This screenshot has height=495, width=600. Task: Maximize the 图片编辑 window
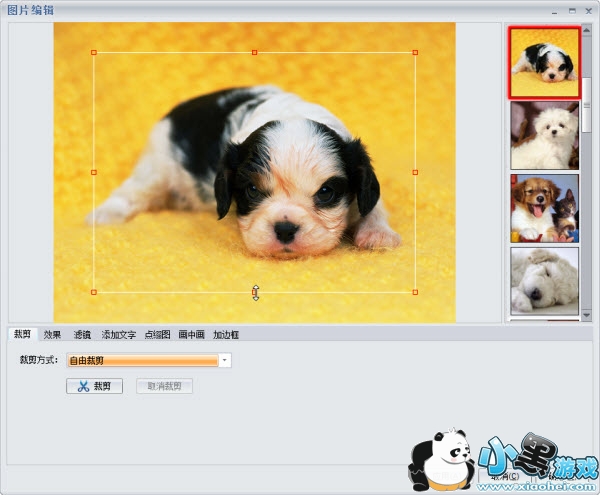point(572,11)
